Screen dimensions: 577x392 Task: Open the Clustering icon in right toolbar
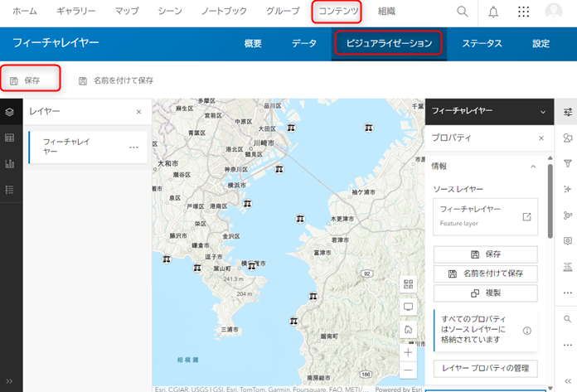[568, 215]
